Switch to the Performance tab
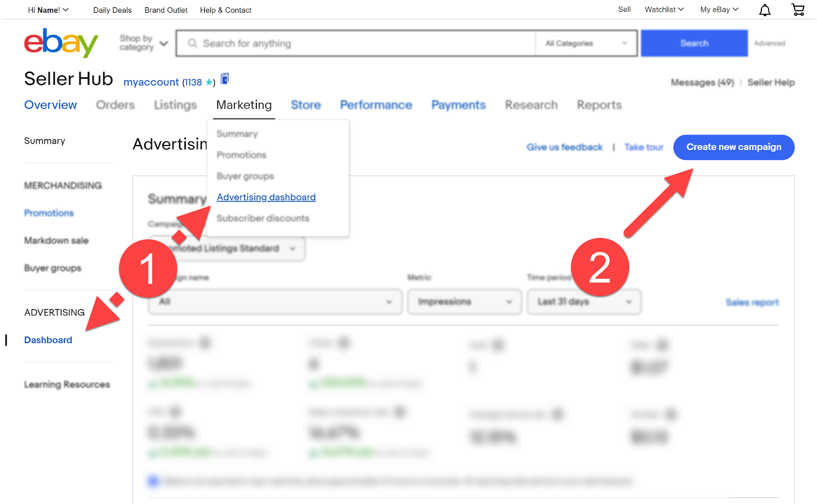This screenshot has height=504, width=817. pos(376,105)
